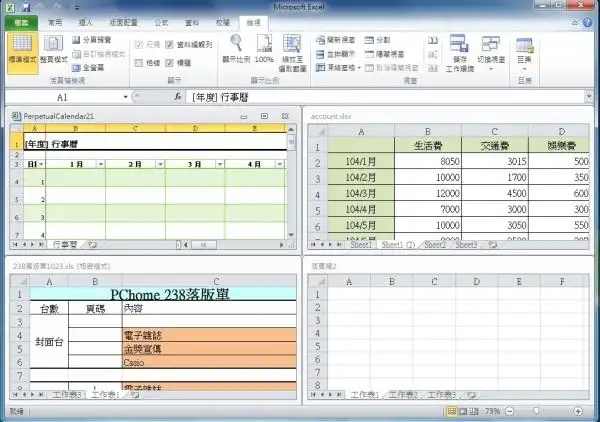Open the 2月 filter dropdown in calendar
Image resolution: width=600 pixels, height=422 pixels.
[160, 164]
